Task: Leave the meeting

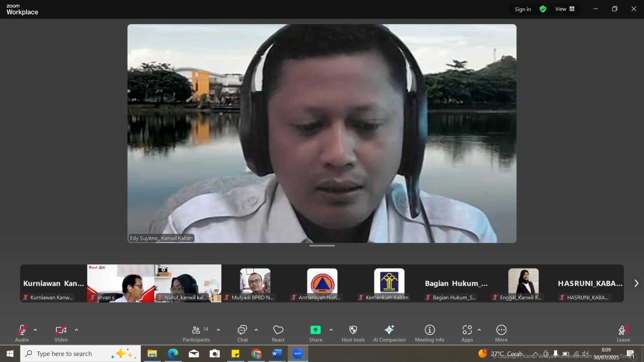Action: (623, 333)
